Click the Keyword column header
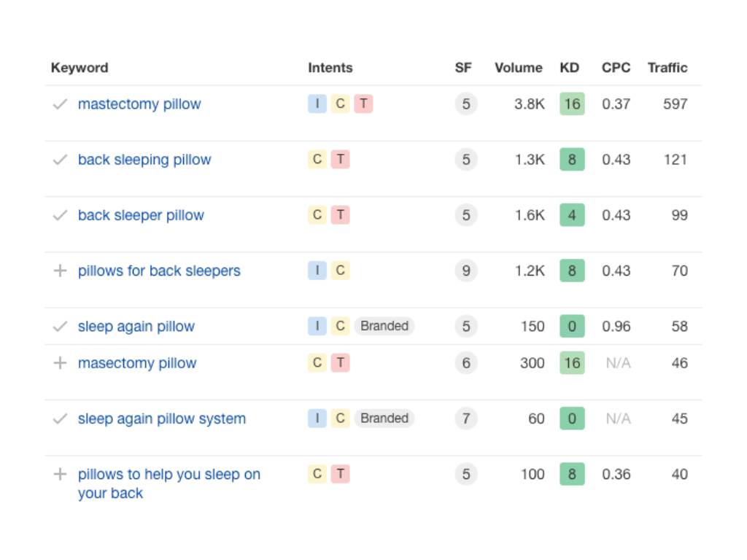The height and width of the screenshot is (560, 747). (x=80, y=68)
